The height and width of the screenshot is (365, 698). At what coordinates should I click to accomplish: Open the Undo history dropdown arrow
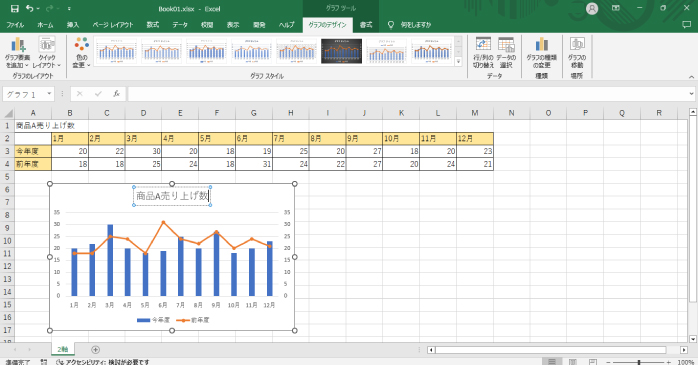[x=38, y=8]
